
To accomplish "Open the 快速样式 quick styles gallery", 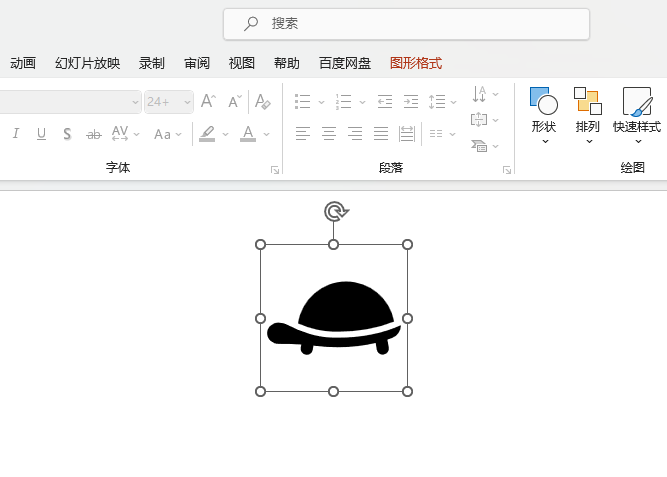I will (x=637, y=116).
